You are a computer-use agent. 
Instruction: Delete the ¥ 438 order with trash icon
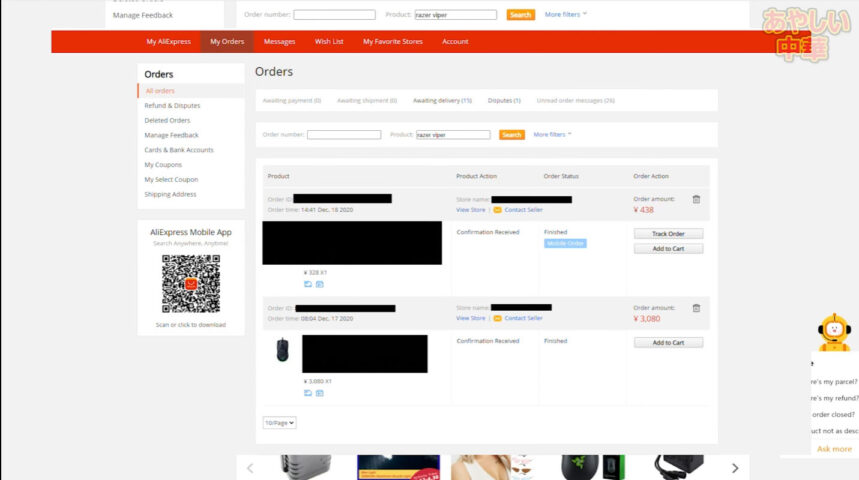pyautogui.click(x=696, y=199)
